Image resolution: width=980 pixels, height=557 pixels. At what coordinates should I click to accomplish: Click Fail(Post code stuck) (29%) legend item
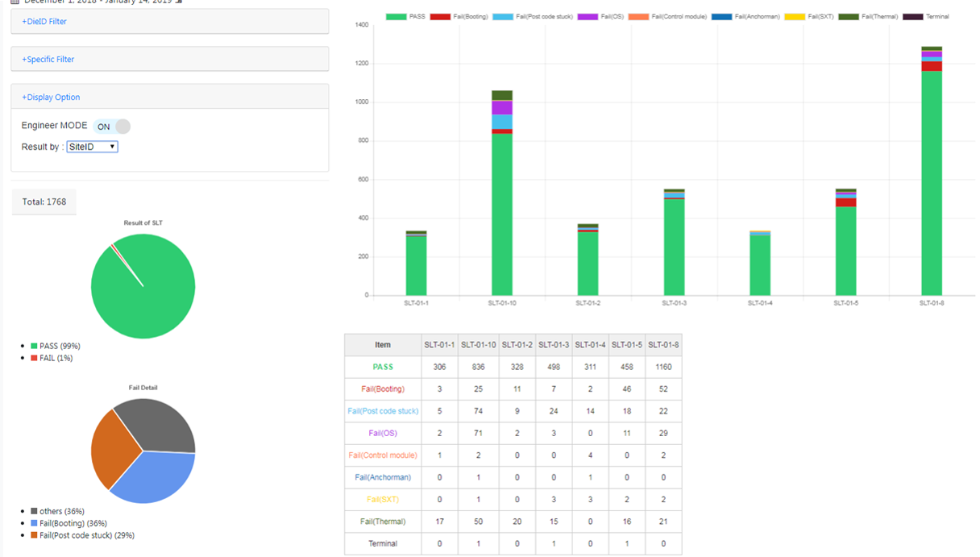point(82,535)
